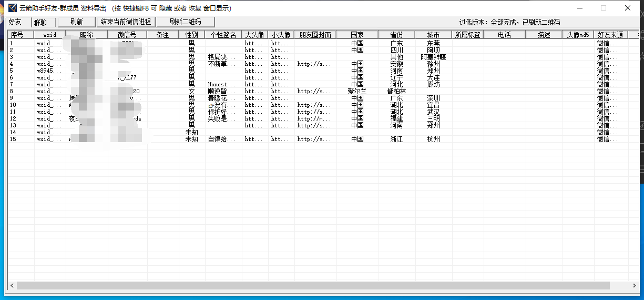
Task: Click the horizontal scrollbar right arrow
Action: [x=635, y=285]
